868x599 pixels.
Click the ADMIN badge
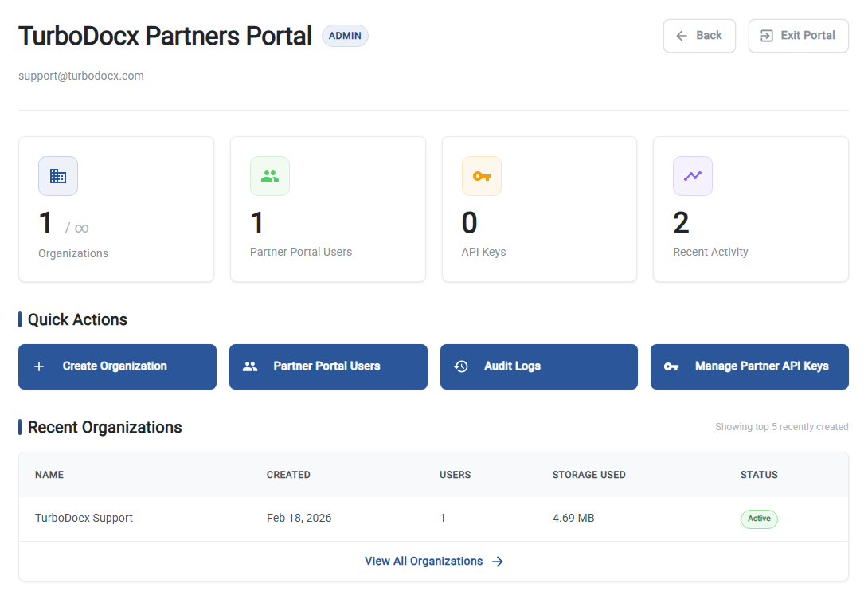(345, 36)
